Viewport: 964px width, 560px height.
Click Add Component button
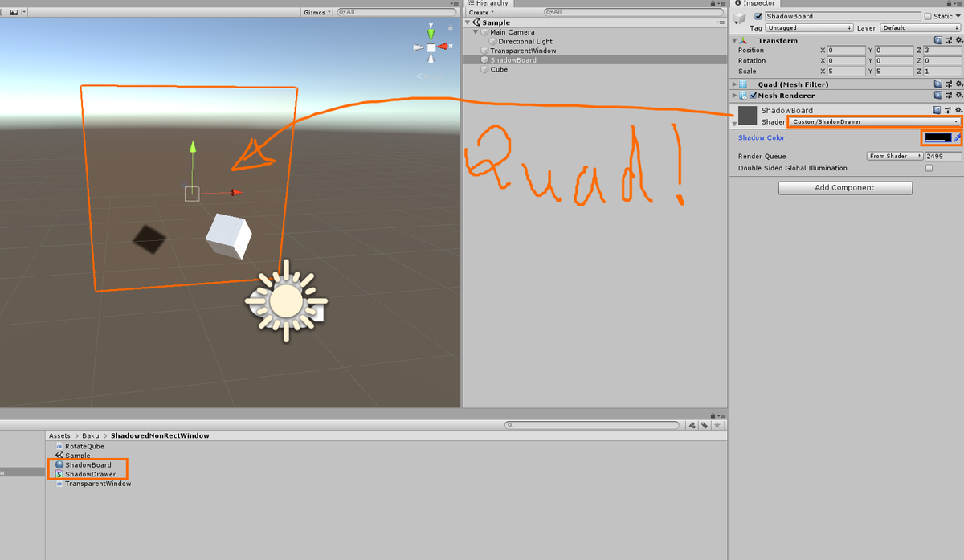tap(845, 187)
